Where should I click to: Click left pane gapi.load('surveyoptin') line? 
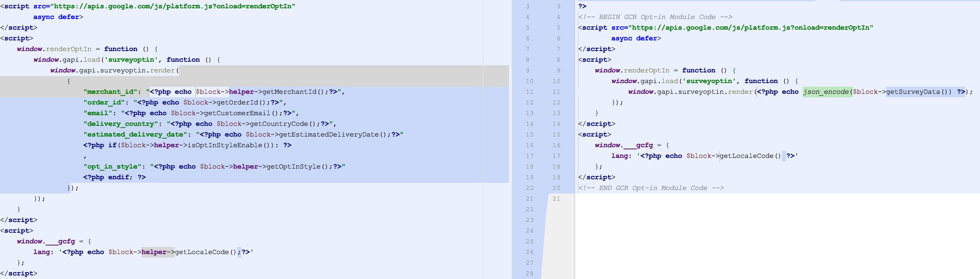coord(127,60)
